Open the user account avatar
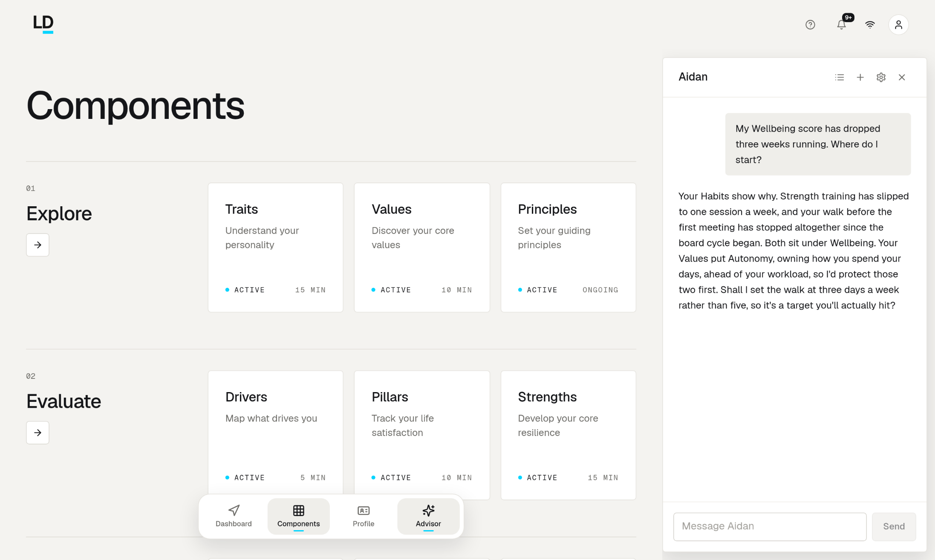The height and width of the screenshot is (560, 935). pos(898,25)
